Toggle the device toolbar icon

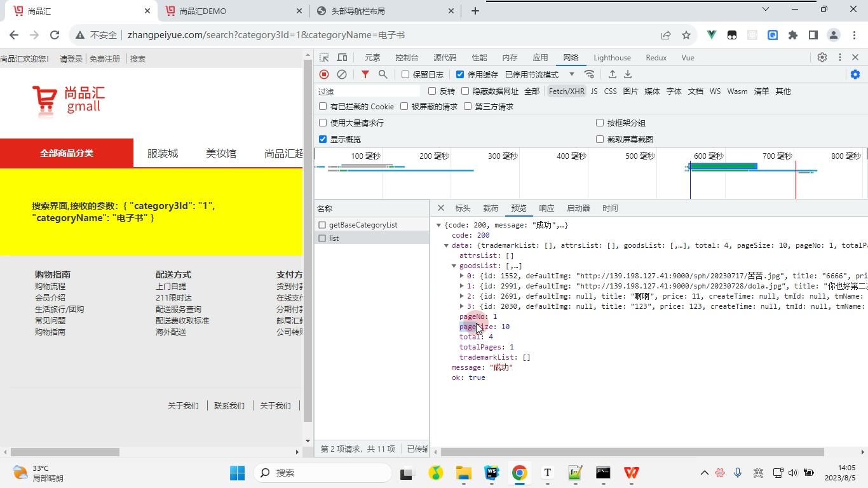[342, 57]
